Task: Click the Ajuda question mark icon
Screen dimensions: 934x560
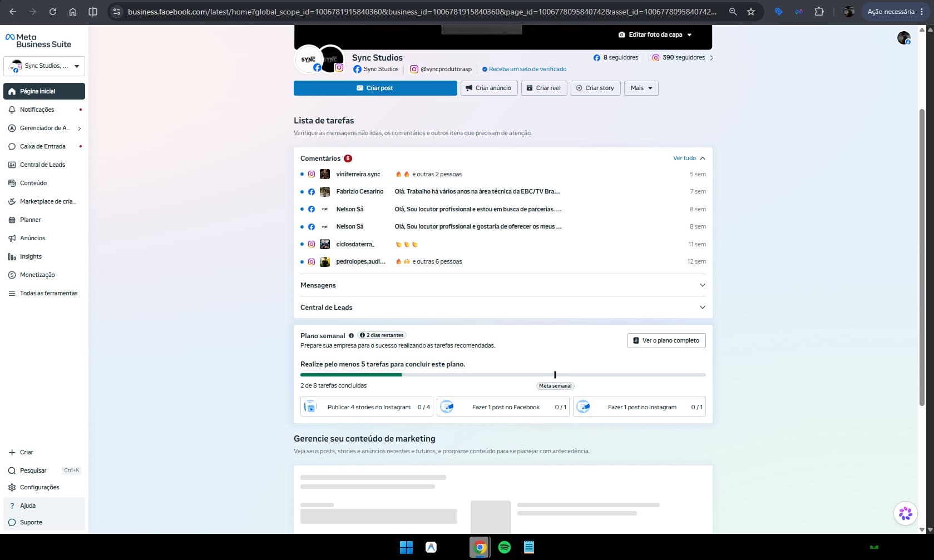Action: [x=12, y=506]
